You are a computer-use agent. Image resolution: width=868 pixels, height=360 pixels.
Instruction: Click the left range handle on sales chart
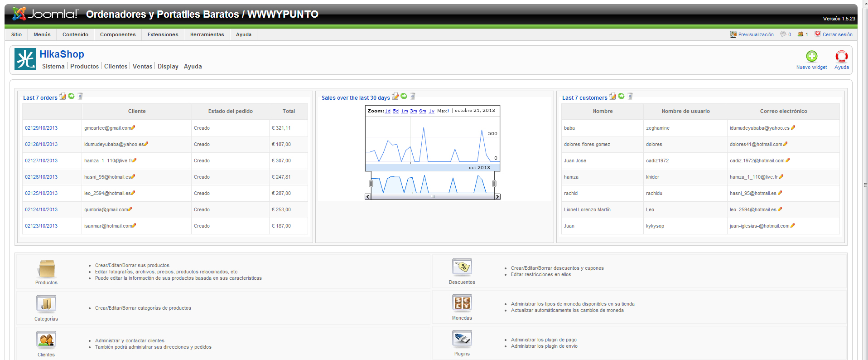[x=371, y=184]
